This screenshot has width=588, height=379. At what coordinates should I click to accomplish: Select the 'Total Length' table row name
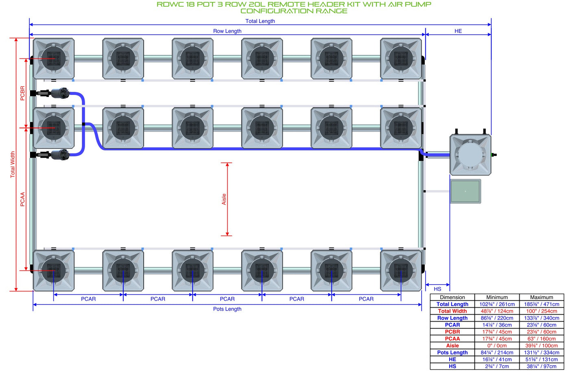coord(452,305)
